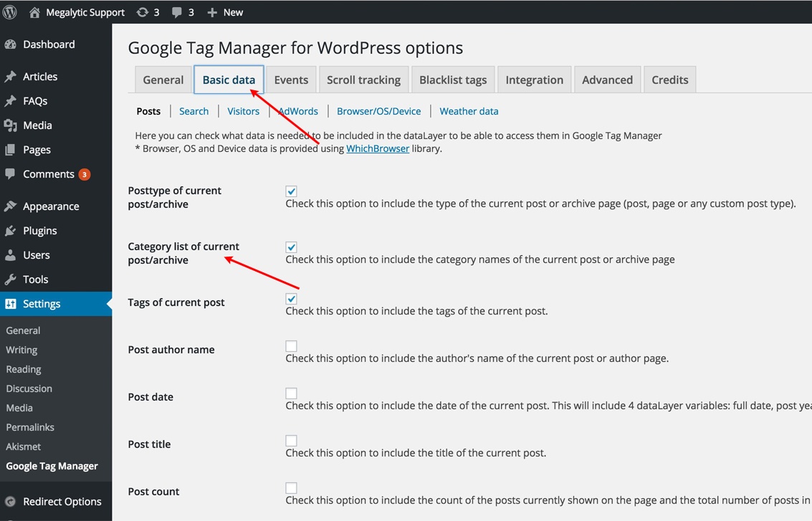This screenshot has width=812, height=521.
Task: Switch to the Events tab
Action: (291, 80)
